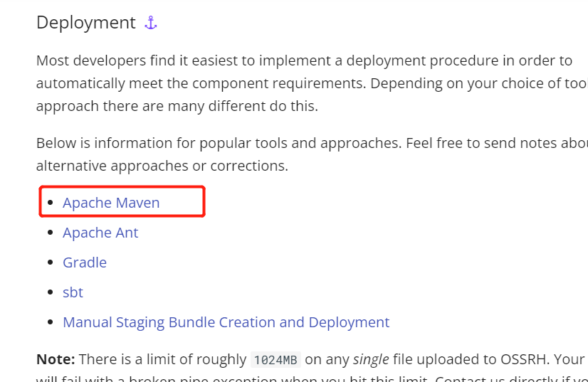
Task: Follow the Gradle deployment link
Action: [x=85, y=262]
